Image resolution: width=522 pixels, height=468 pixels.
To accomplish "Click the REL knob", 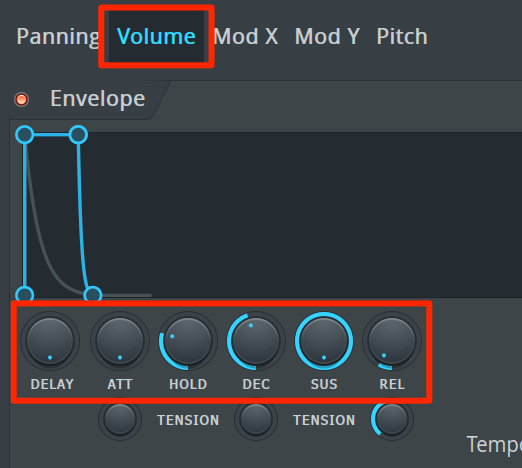I will tap(392, 341).
